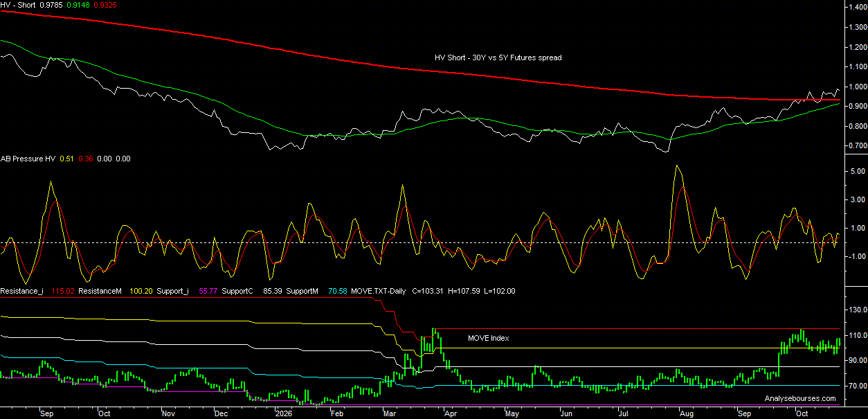Image resolution: width=868 pixels, height=419 pixels.
Task: Select the 85.39 SupportC value
Action: click(273, 291)
